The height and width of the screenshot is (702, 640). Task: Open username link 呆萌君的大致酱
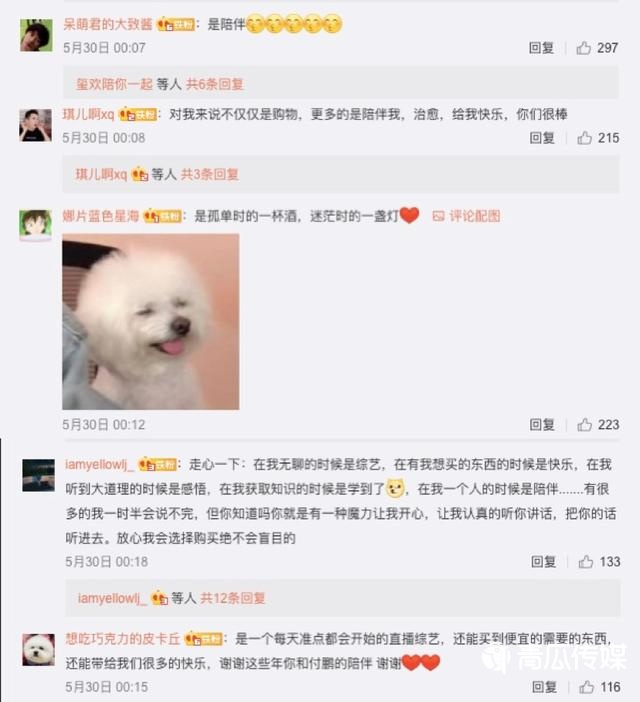[108, 24]
